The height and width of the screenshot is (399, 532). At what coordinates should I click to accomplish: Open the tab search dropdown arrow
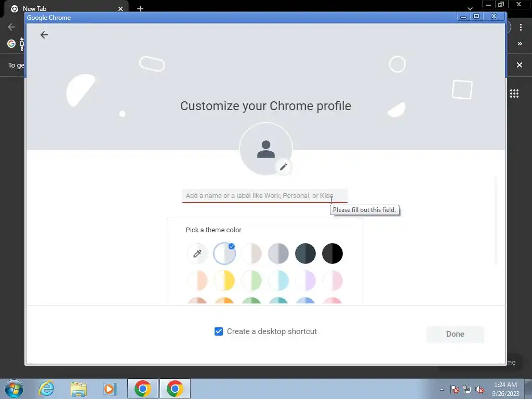[470, 8]
